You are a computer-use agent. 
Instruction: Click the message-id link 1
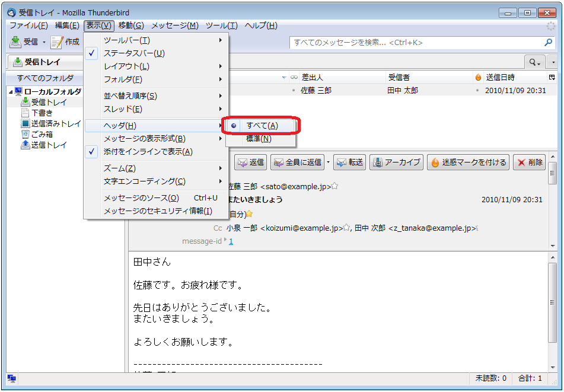[231, 241]
